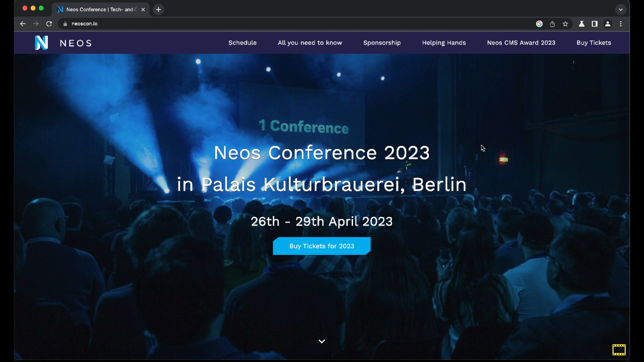The image size is (644, 362).
Task: Click the Neos N logo icon
Action: [42, 43]
